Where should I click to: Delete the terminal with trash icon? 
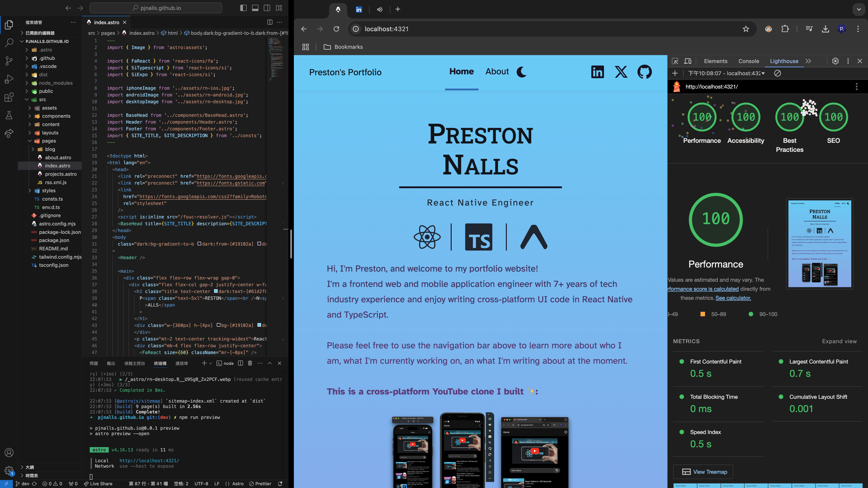(x=250, y=363)
